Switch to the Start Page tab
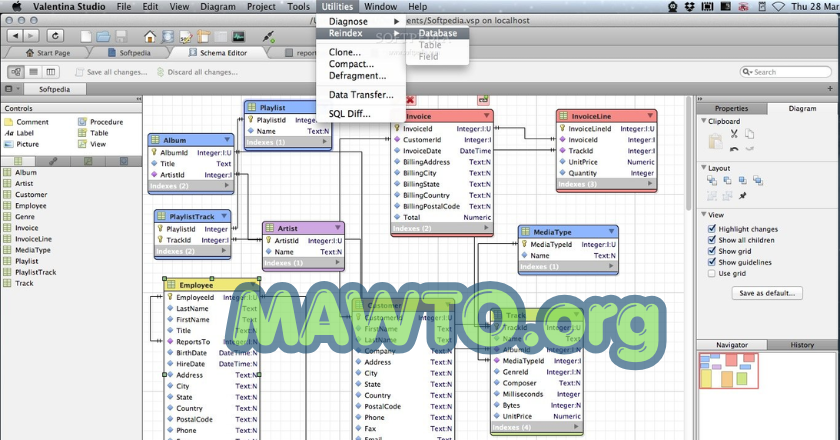Image resolution: width=840 pixels, height=440 pixels. (48, 53)
